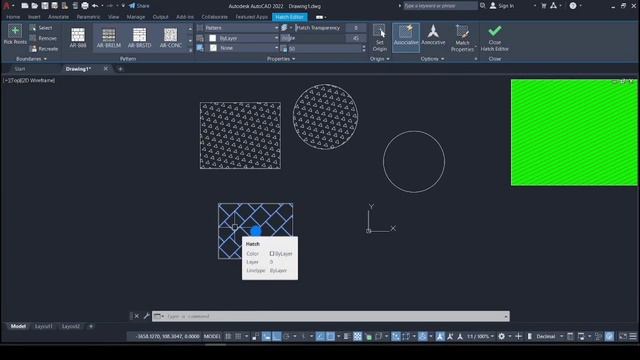Click the Autodesk App Store cart icon
Screen dimensions: 640x360
coord(544,6)
